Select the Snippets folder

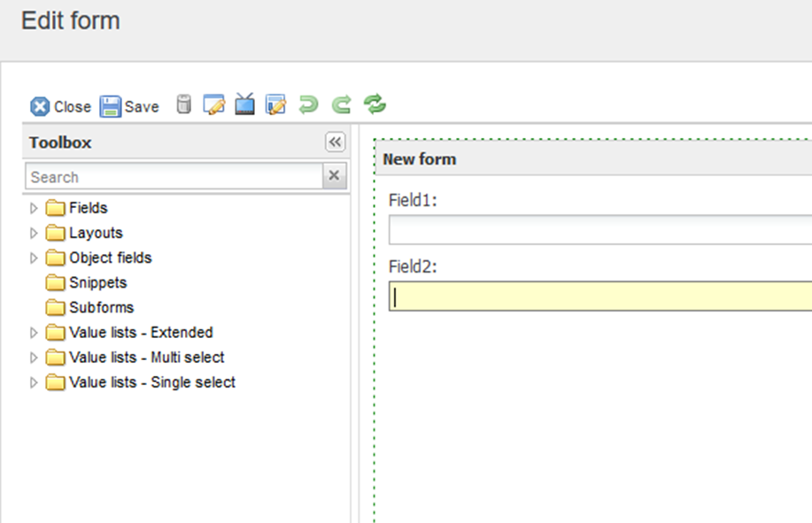(x=97, y=283)
